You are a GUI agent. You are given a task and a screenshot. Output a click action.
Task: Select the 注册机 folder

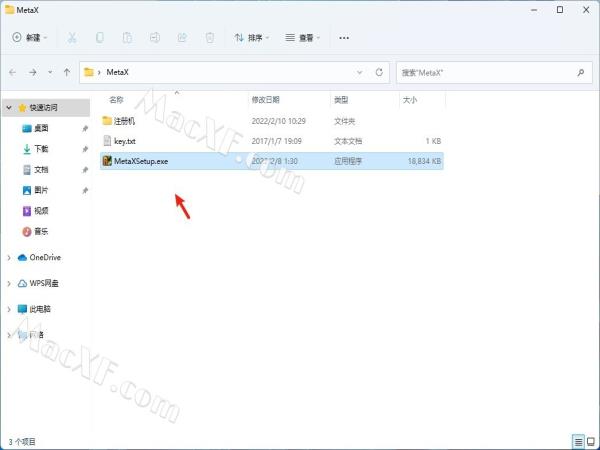pyautogui.click(x=272, y=121)
